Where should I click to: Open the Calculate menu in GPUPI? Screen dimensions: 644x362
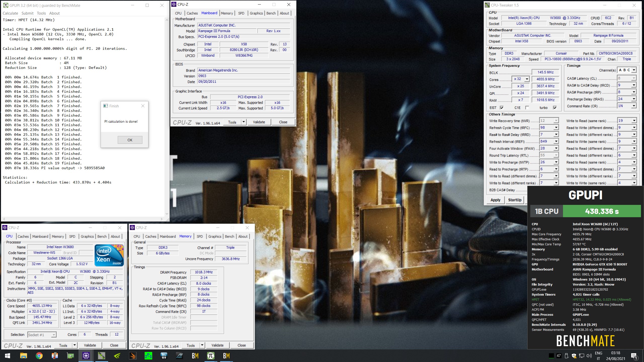click(10, 13)
